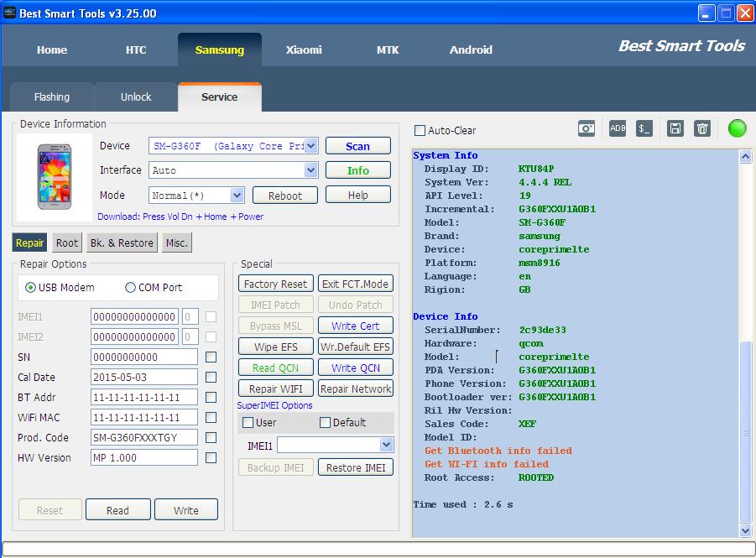Viewport: 756px width, 558px height.
Task: Click the trash icon to clear log
Action: pyautogui.click(x=702, y=128)
